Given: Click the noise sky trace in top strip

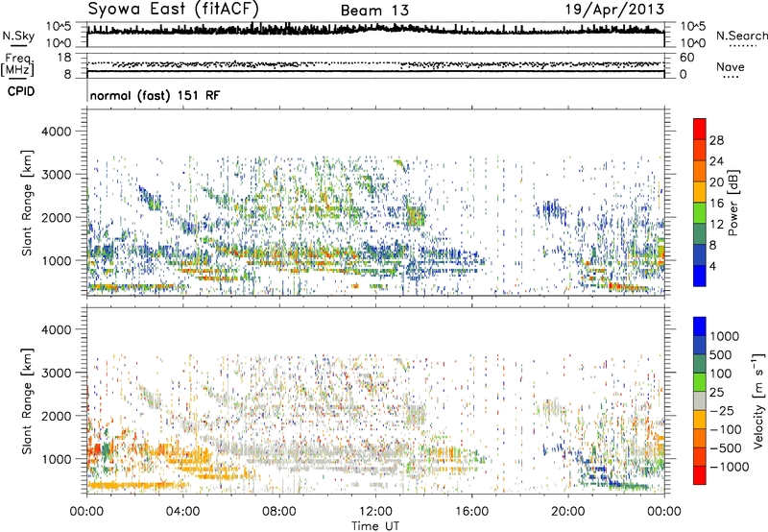Looking at the screenshot, I should pyautogui.click(x=375, y=31).
